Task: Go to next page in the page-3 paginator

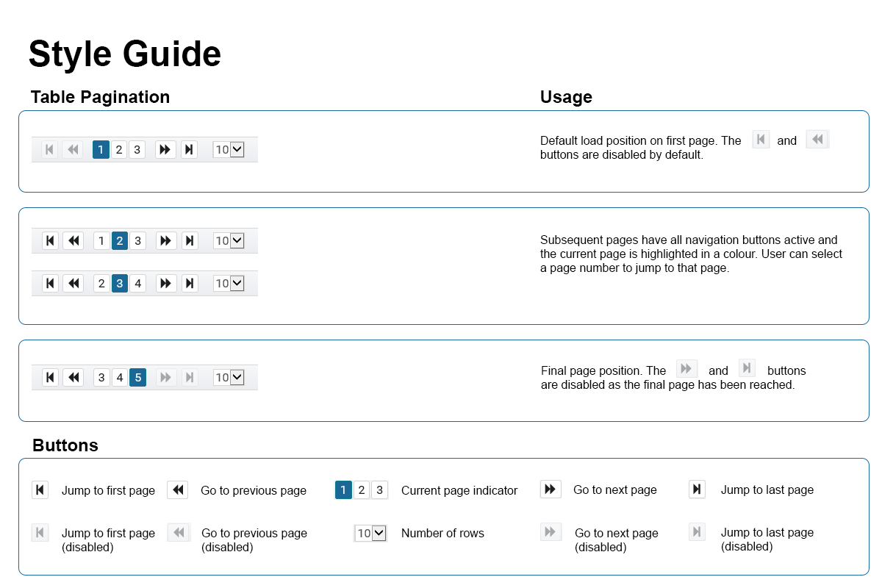Action: click(x=166, y=284)
